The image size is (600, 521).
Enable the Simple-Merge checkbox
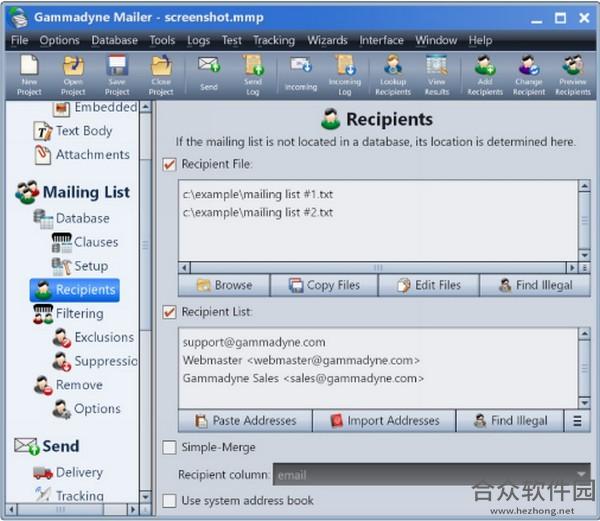tap(170, 447)
